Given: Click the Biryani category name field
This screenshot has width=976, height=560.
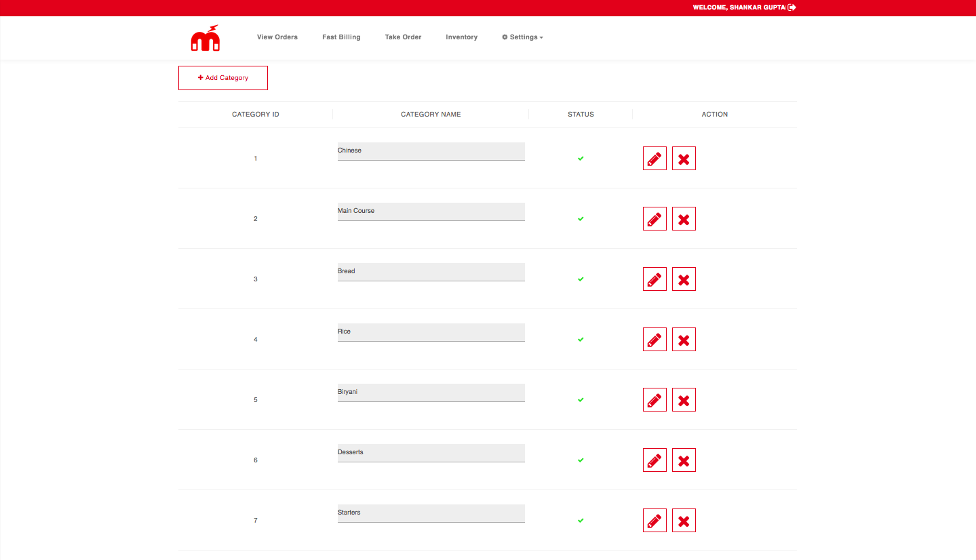Looking at the screenshot, I should pos(431,393).
